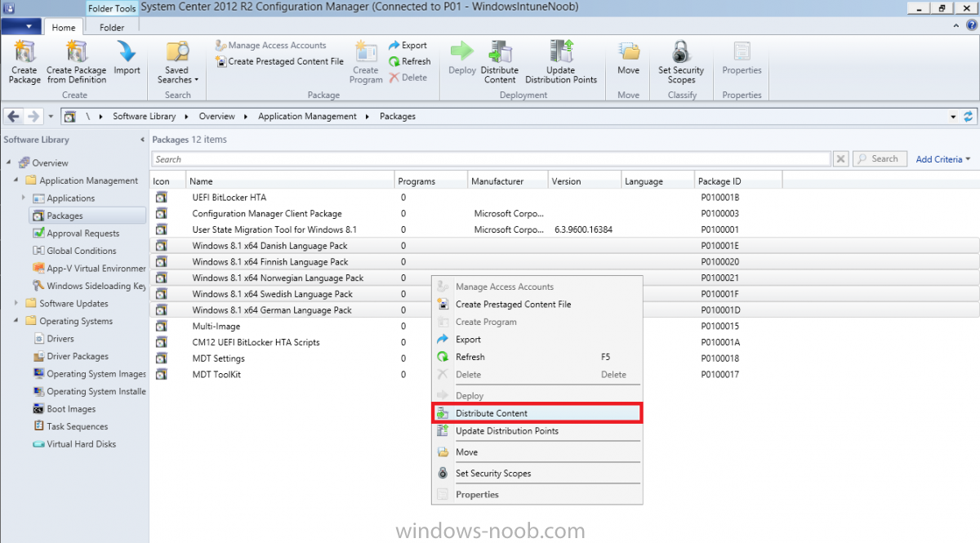Click Create Prestaged Content File in ribbon
Image resolution: width=980 pixels, height=543 pixels.
click(x=279, y=61)
